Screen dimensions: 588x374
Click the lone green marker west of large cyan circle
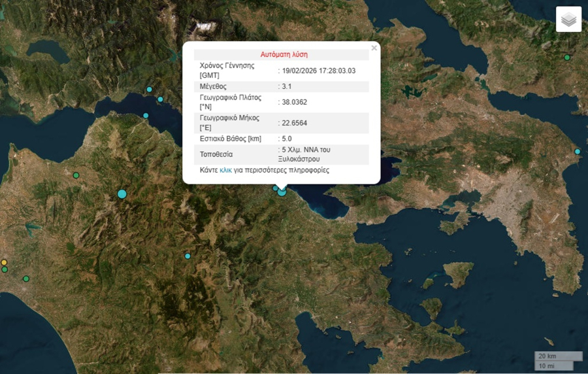pos(76,175)
